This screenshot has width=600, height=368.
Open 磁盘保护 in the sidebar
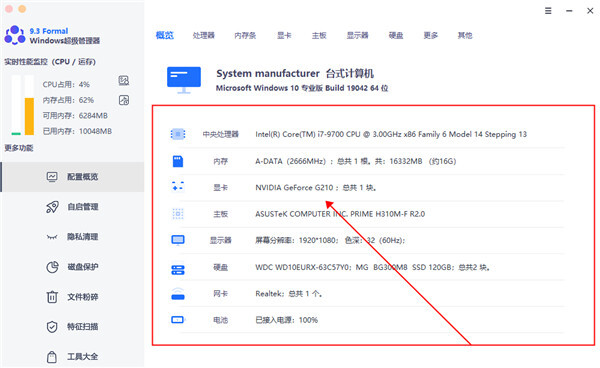coord(73,267)
